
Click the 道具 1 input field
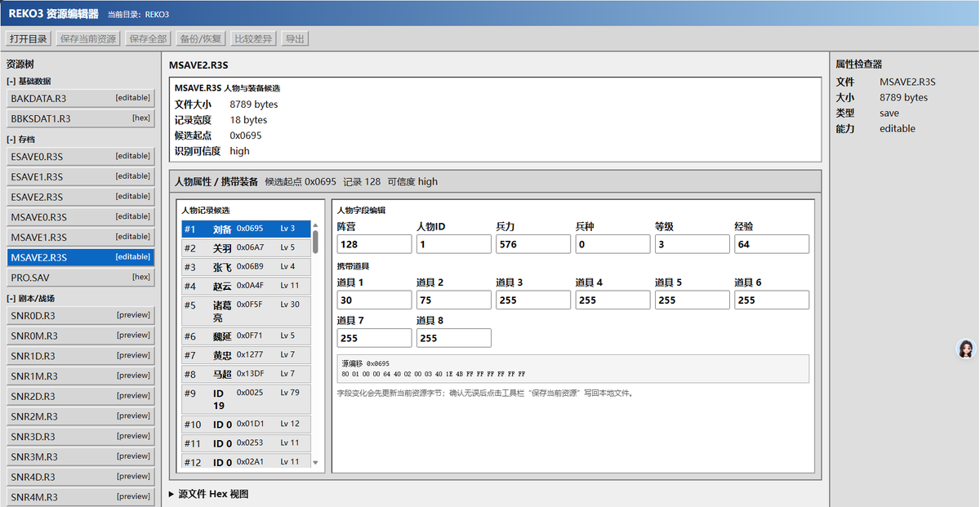374,300
